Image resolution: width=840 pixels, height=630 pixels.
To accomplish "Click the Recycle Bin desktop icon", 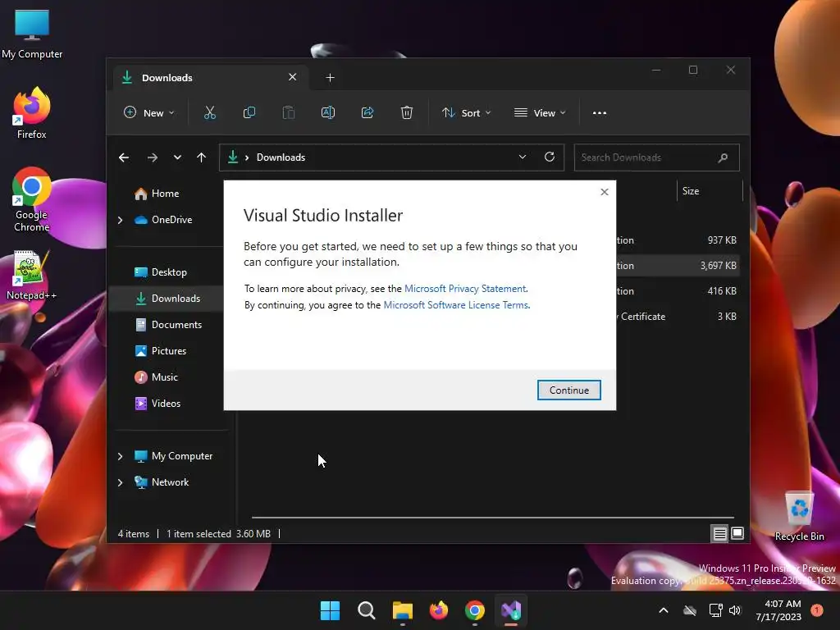I will pos(799,517).
